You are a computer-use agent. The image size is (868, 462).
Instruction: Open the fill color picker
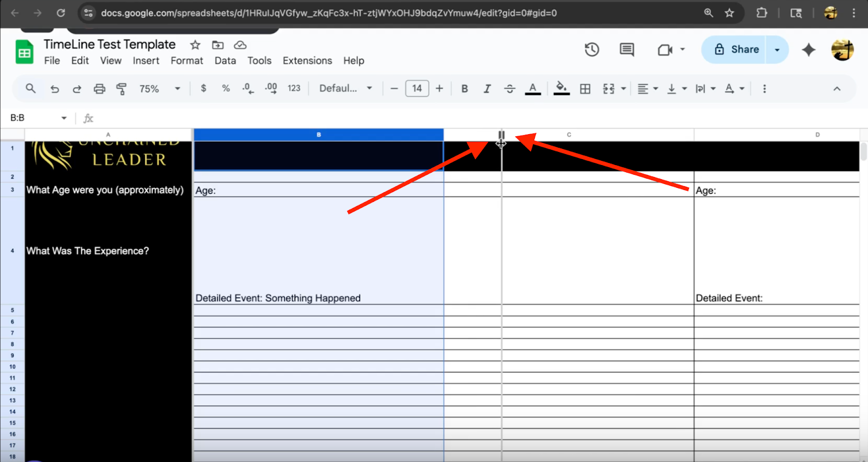tap(561, 88)
